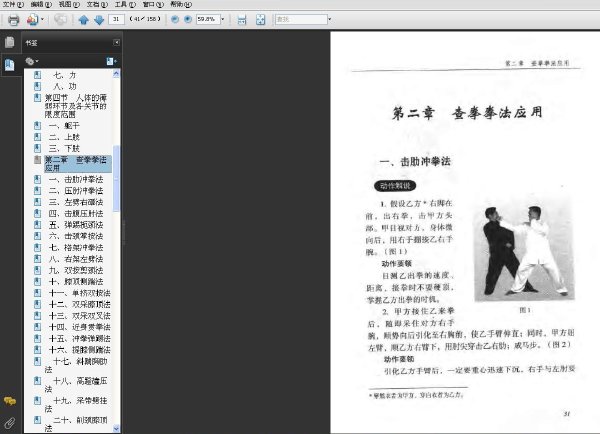Click the zoom out minus button

pyautogui.click(x=175, y=19)
